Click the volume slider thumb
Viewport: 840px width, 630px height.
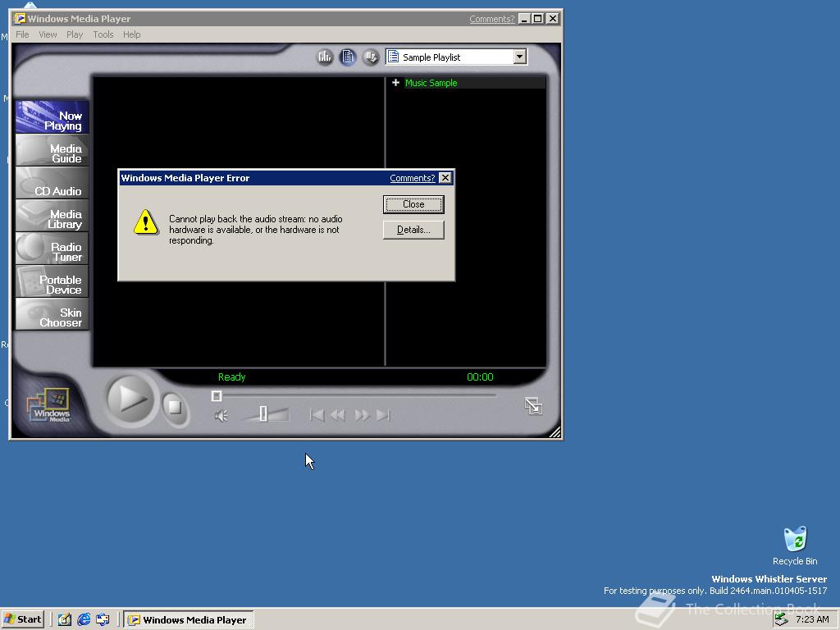pos(263,414)
